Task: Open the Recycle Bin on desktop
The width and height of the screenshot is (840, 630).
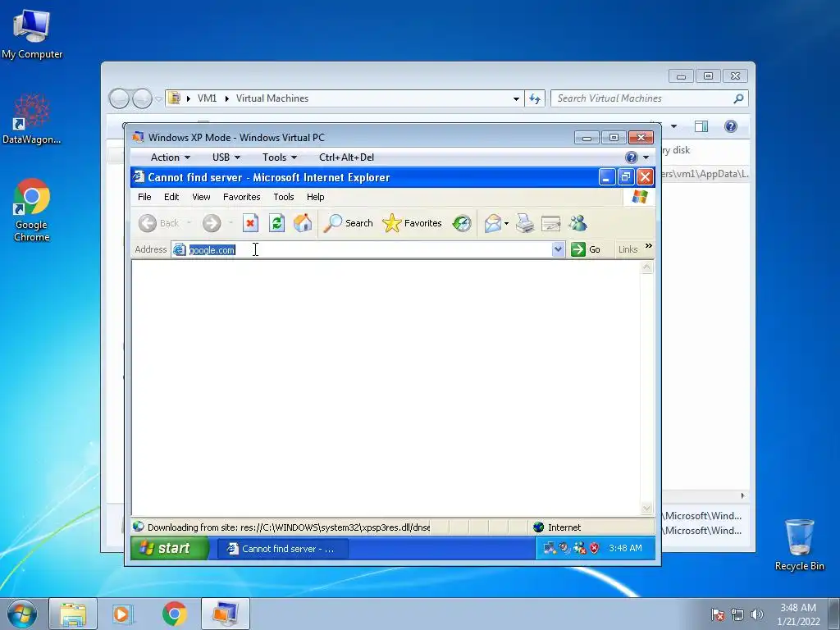Action: [x=799, y=545]
